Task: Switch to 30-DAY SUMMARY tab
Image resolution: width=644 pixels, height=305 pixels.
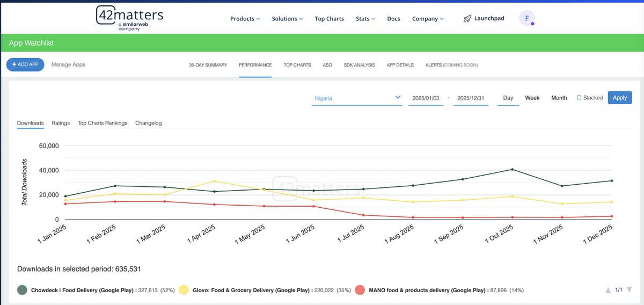Action: pos(208,65)
